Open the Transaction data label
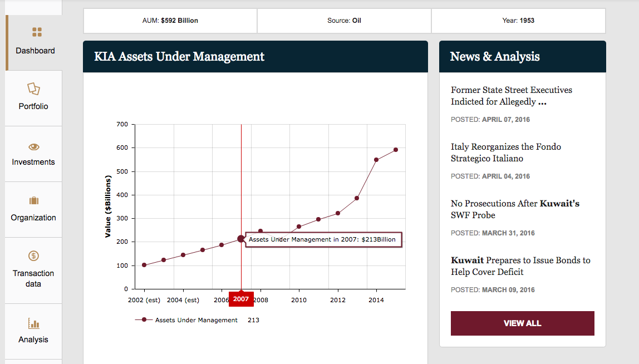The height and width of the screenshot is (364, 639). [x=33, y=278]
